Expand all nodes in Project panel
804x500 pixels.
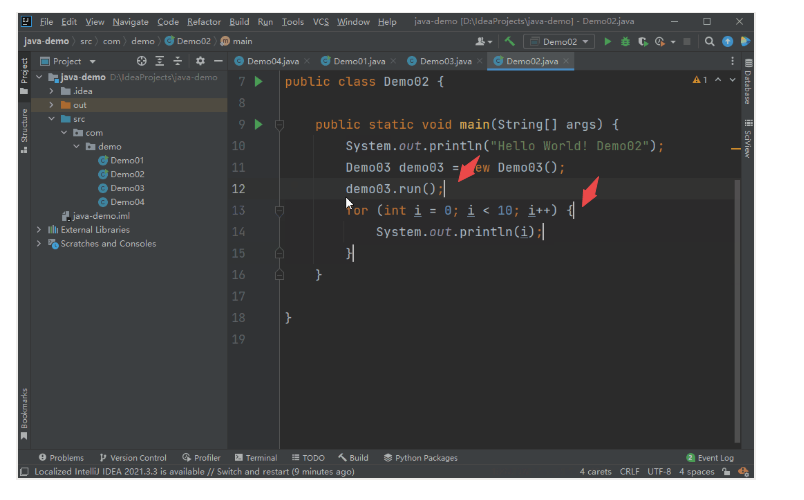click(x=159, y=61)
